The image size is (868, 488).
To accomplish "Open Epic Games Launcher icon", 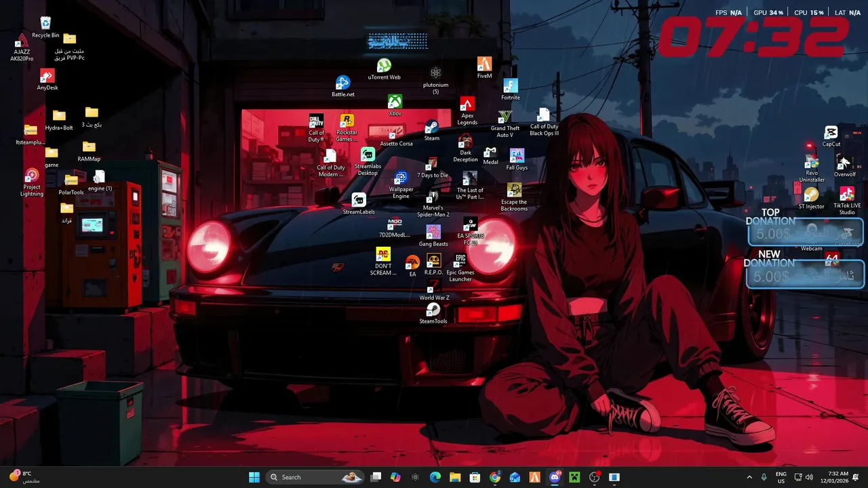I will [x=460, y=268].
